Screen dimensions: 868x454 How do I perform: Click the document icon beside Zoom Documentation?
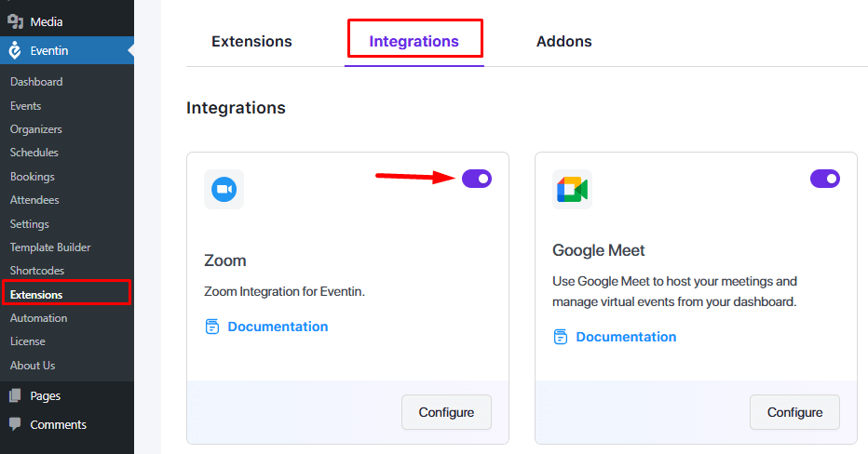tap(212, 327)
